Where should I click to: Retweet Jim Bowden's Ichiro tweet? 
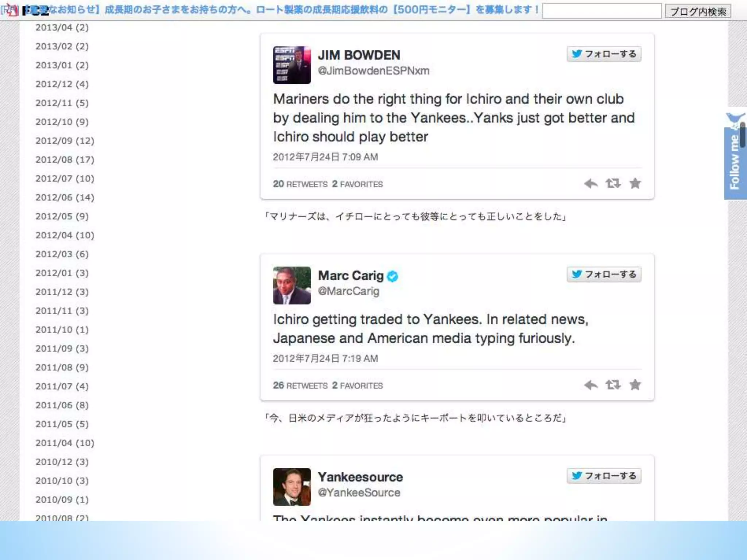point(613,183)
